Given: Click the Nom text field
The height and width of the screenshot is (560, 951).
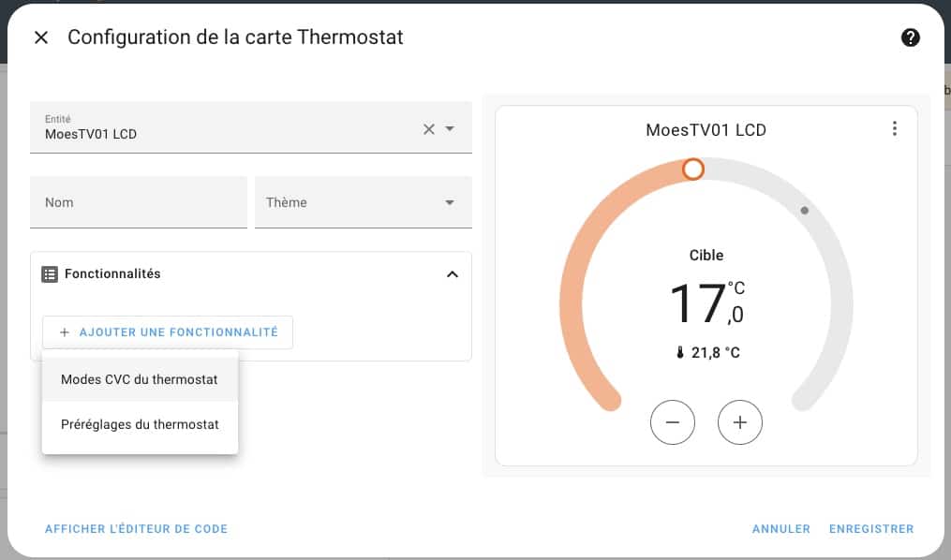Looking at the screenshot, I should pyautogui.click(x=139, y=202).
